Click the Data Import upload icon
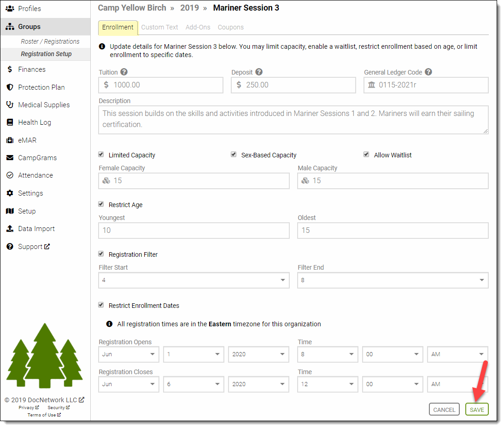This screenshot has width=504, height=428. [10, 229]
